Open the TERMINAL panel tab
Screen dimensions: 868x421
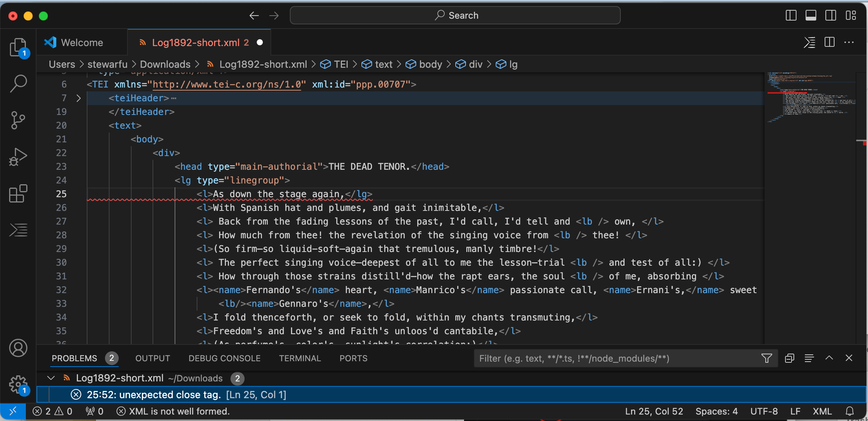click(x=300, y=358)
